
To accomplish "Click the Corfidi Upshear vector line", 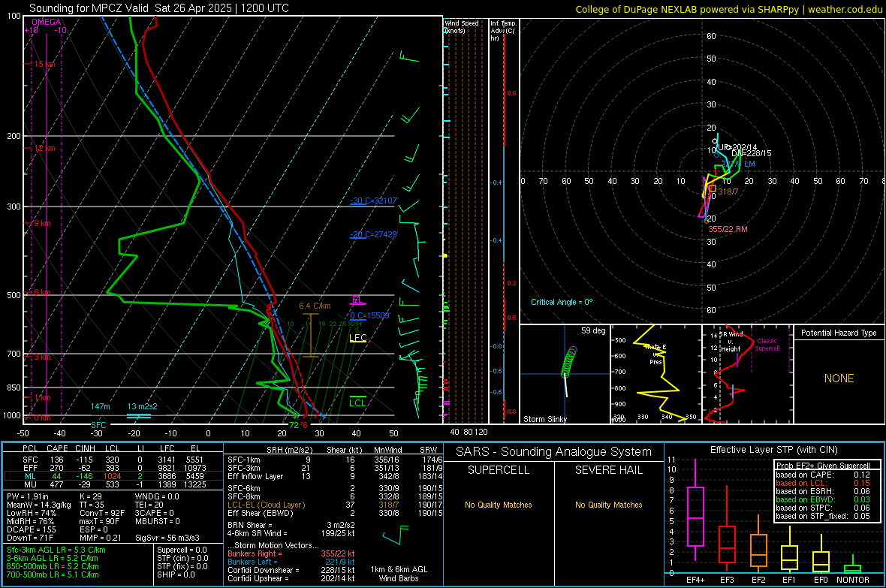I will click(291, 578).
